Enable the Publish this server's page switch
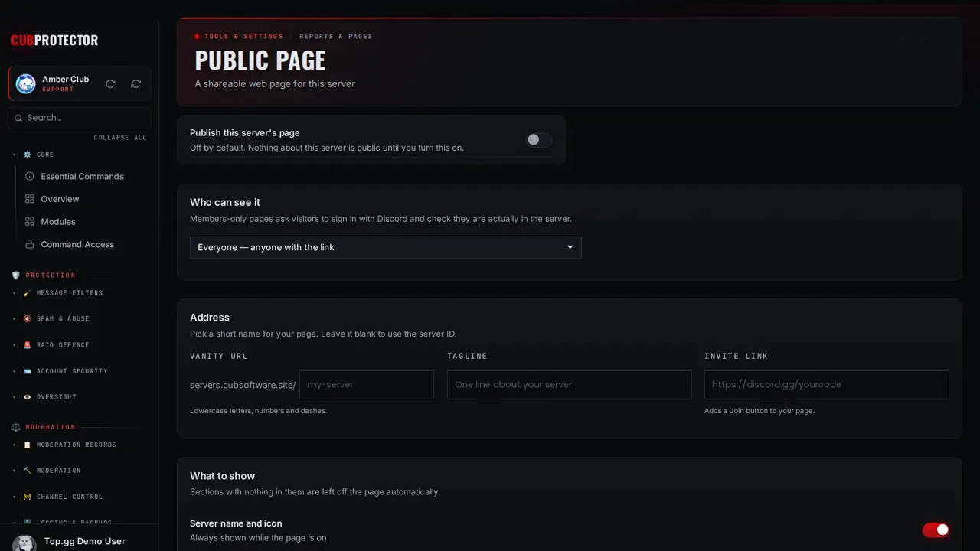Viewport: 980px width, 551px height. pyautogui.click(x=538, y=140)
